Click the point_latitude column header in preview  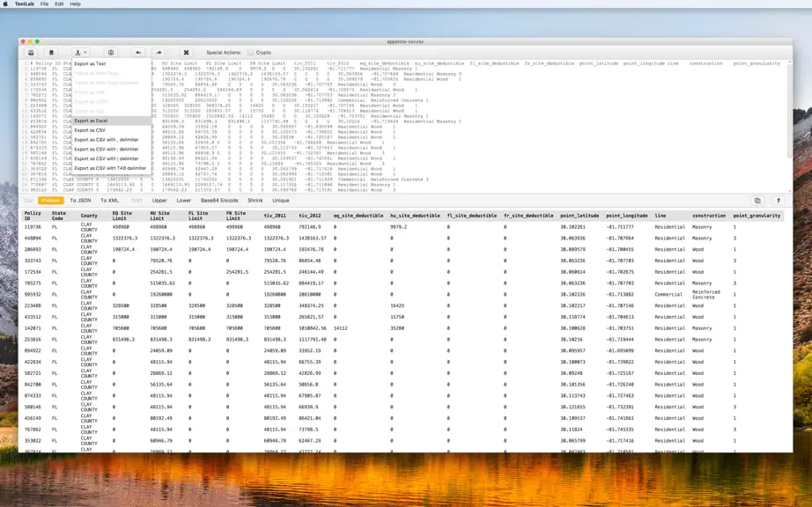[579, 216]
